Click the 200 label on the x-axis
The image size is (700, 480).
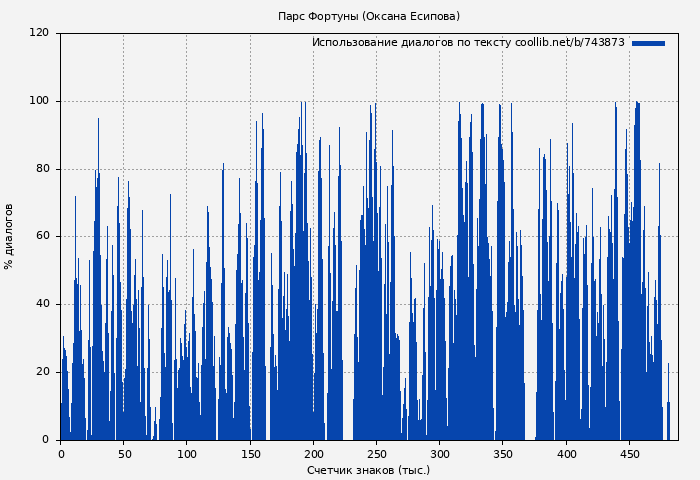tap(313, 454)
